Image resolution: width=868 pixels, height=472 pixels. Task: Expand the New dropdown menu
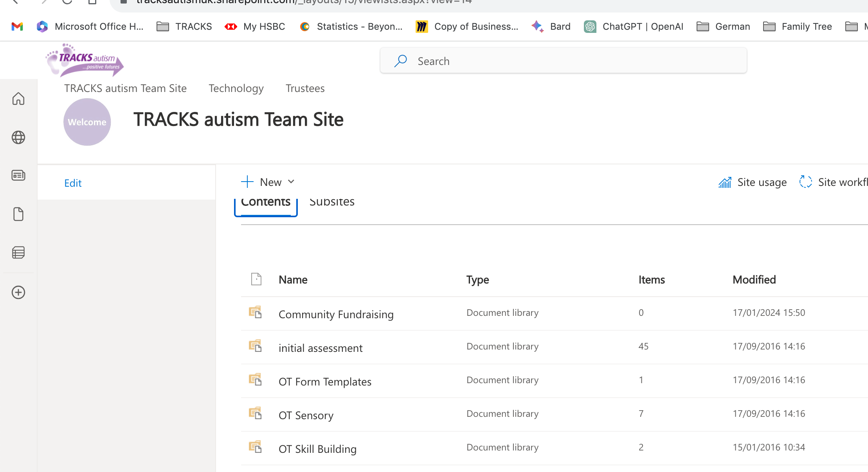point(268,182)
